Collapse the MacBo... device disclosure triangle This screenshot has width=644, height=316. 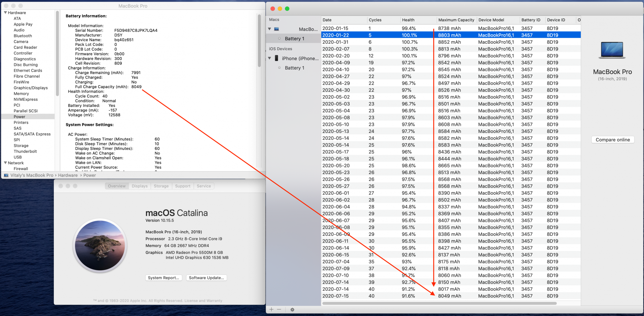coord(270,29)
